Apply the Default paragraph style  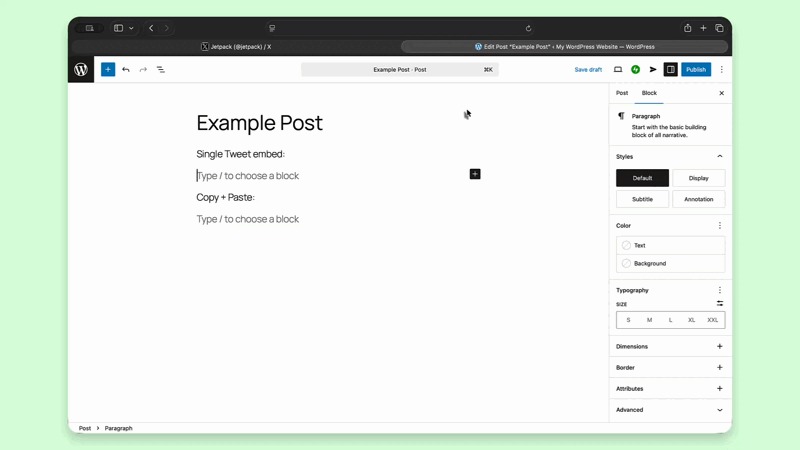[x=642, y=178]
